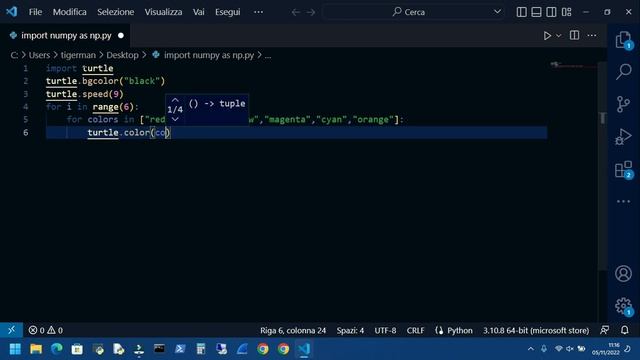The height and width of the screenshot is (360, 640).
Task: Go back with the navigation arrow
Action: coord(296,12)
